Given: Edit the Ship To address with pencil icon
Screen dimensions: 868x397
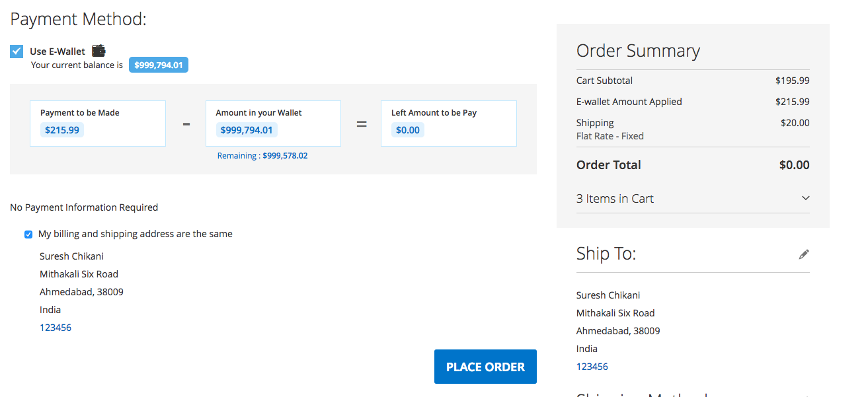Looking at the screenshot, I should (804, 254).
